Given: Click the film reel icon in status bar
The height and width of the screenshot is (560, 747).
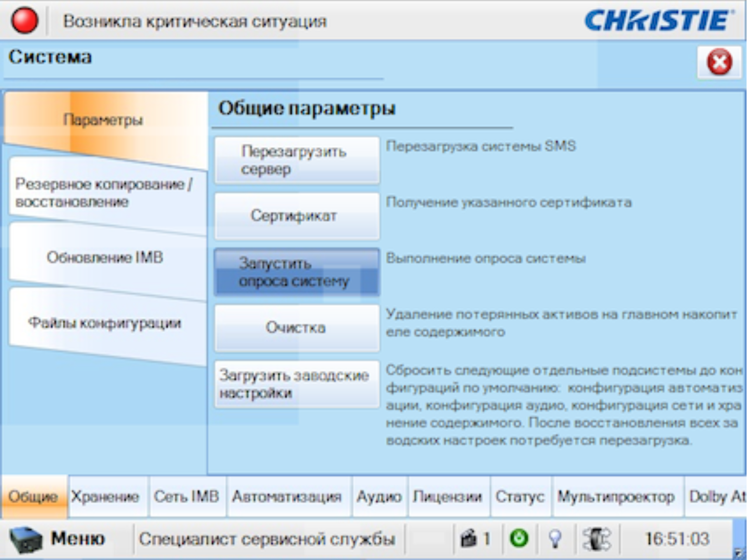Looking at the screenshot, I should tap(596, 539).
